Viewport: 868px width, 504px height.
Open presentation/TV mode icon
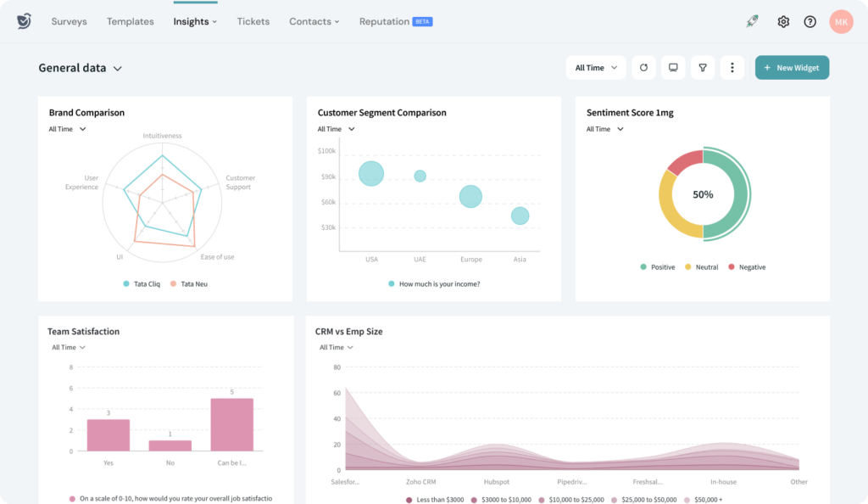point(673,67)
